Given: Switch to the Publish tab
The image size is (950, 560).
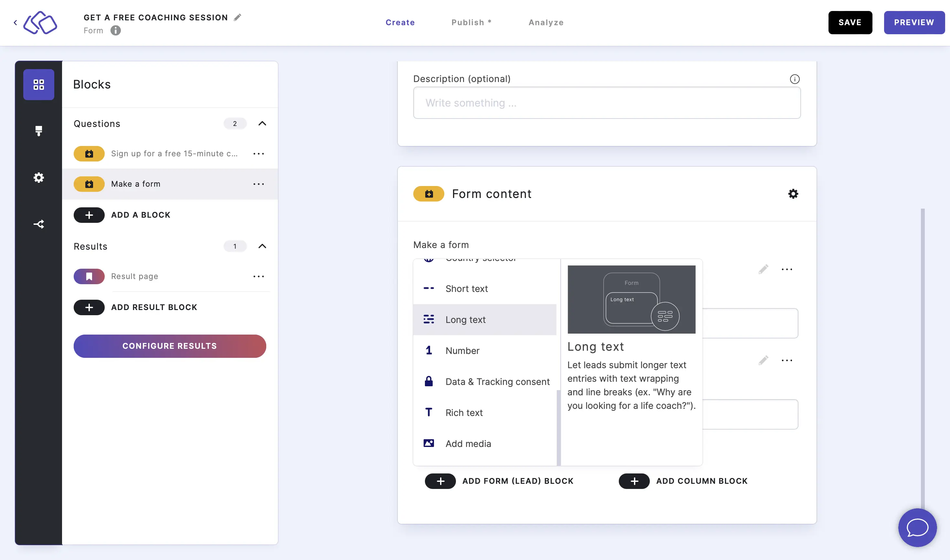Looking at the screenshot, I should tap(471, 22).
